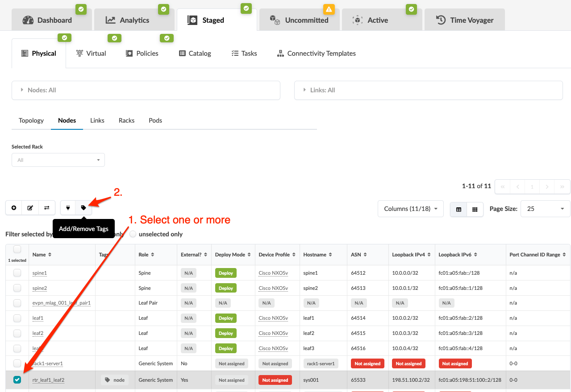Sort by Loopback IPv6 column arrows
This screenshot has width=571, height=392.
pyautogui.click(x=476, y=255)
